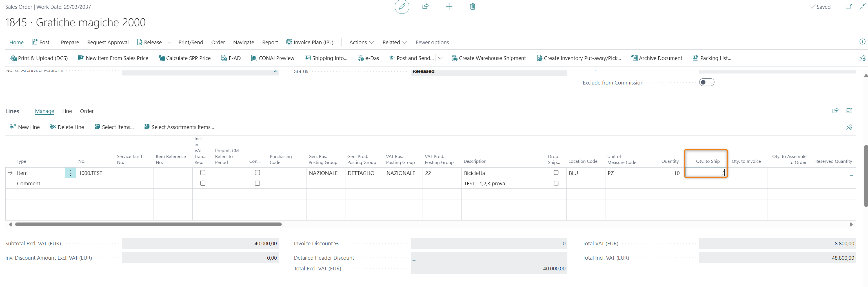Click the plus icon to create new order
This screenshot has height=287, width=868.
click(449, 6)
